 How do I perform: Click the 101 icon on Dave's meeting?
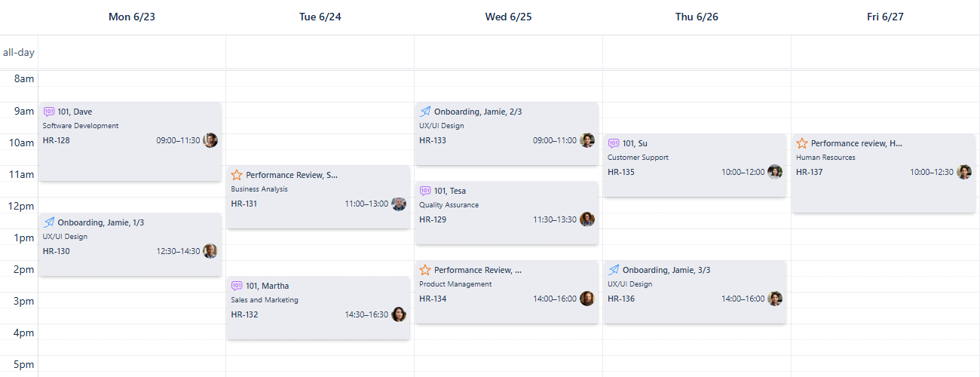click(x=49, y=112)
